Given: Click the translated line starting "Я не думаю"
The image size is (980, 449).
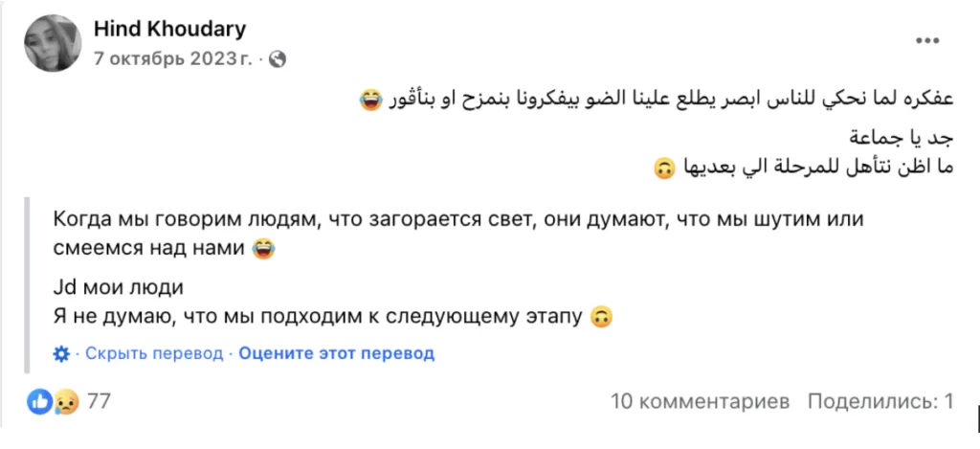Looking at the screenshot, I should pos(318,316).
